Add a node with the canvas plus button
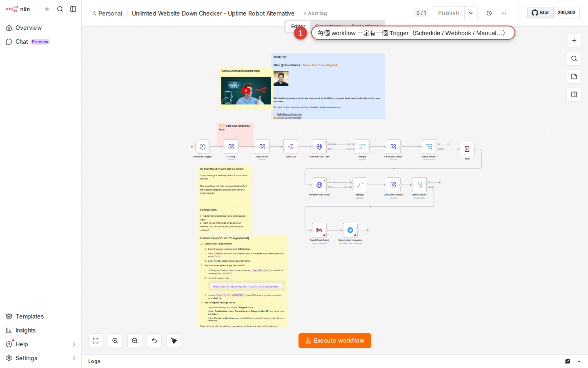This screenshot has height=368, width=588. pyautogui.click(x=574, y=40)
